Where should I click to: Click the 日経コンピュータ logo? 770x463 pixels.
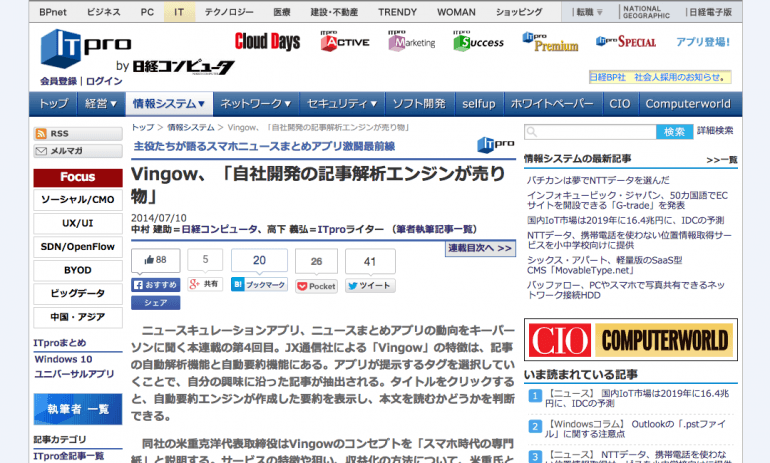[x=184, y=66]
